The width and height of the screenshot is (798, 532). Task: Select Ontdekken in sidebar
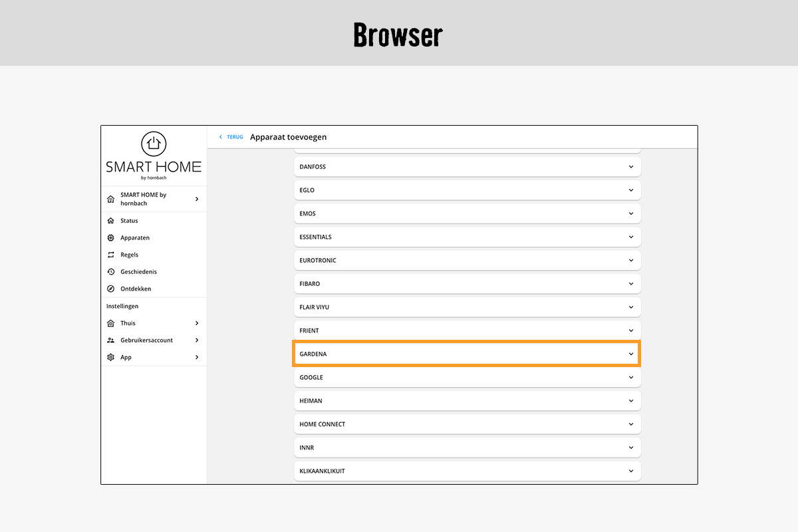[x=154, y=289]
